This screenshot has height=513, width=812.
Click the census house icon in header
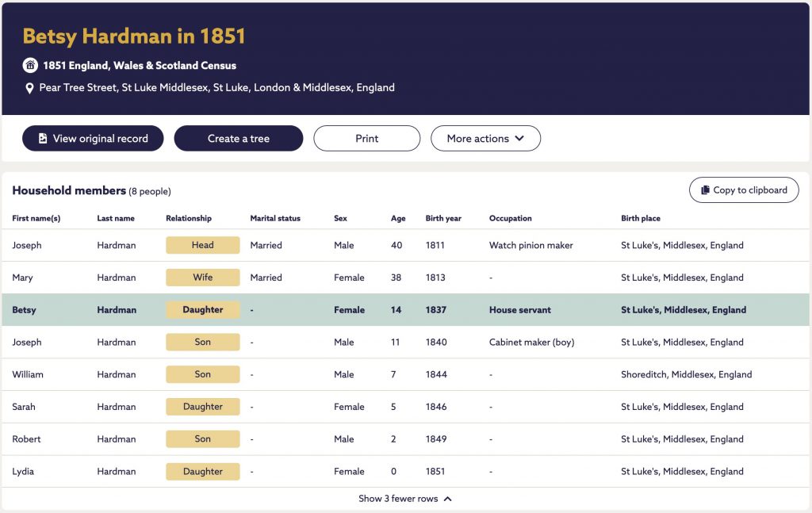tap(30, 65)
